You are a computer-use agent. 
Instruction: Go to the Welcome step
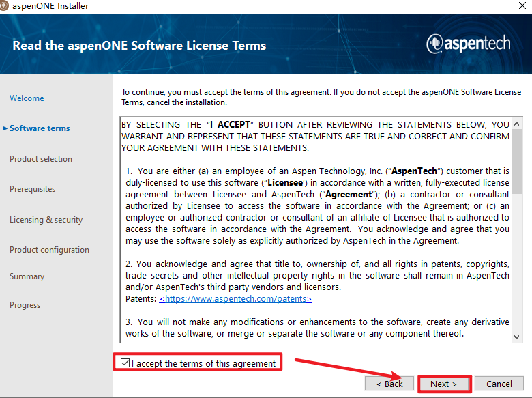tap(27, 98)
